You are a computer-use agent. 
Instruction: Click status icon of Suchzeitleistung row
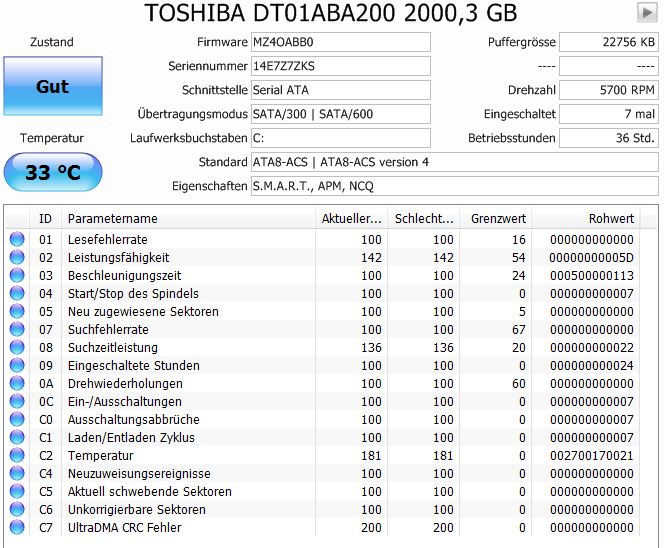click(x=17, y=347)
